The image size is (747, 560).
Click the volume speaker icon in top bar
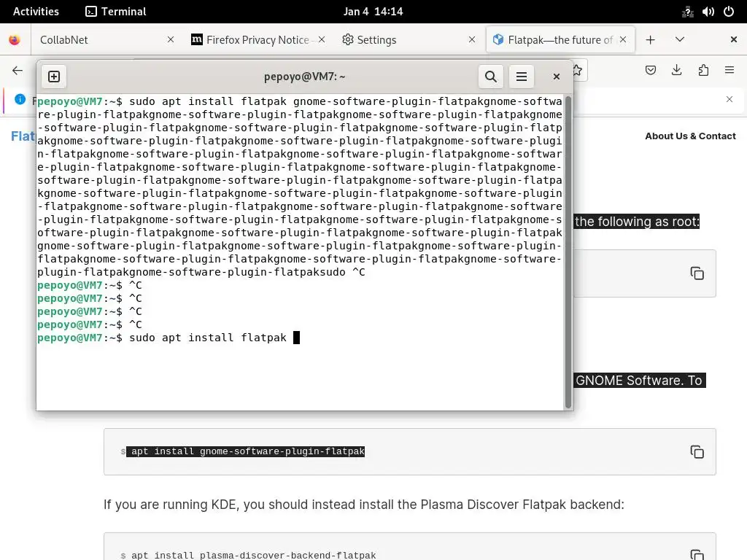tap(708, 12)
